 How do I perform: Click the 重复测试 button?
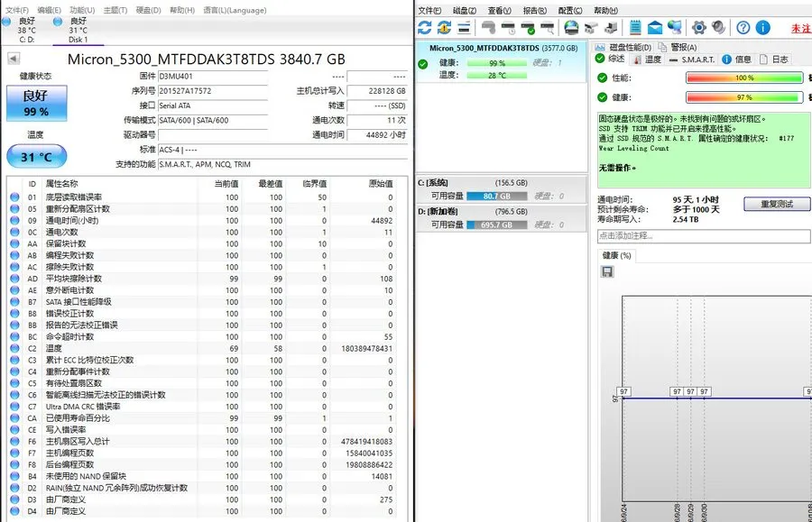tap(777, 204)
